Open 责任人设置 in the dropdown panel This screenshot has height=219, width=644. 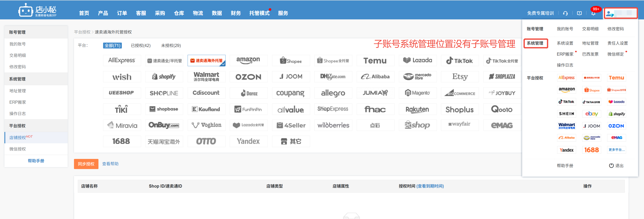click(x=617, y=43)
